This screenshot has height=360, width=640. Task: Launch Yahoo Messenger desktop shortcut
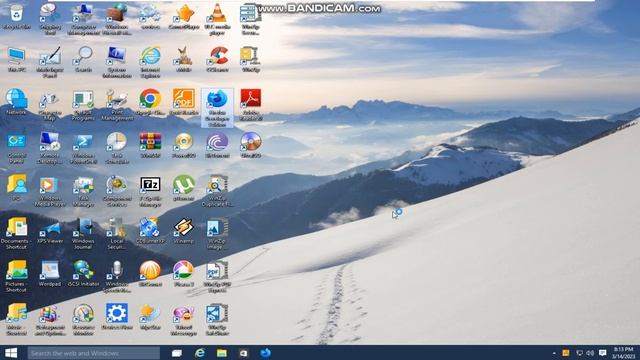(x=184, y=320)
